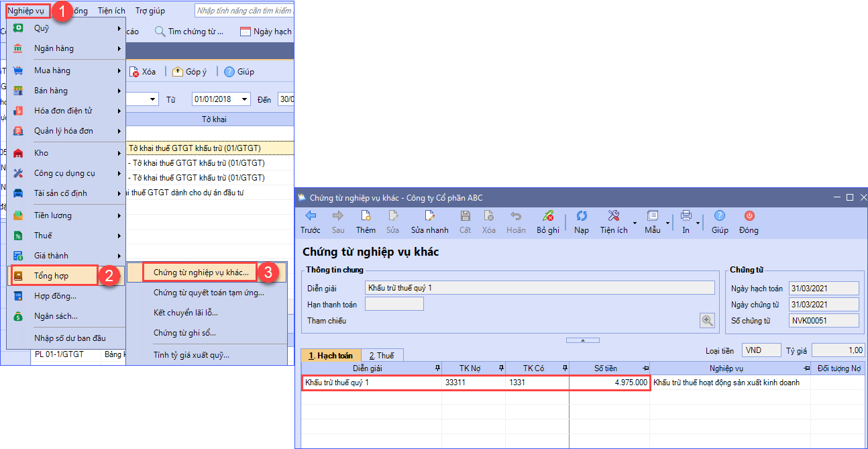Expand the Kho submenu arrow
Viewport: 868px width, 449px height.
point(119,153)
